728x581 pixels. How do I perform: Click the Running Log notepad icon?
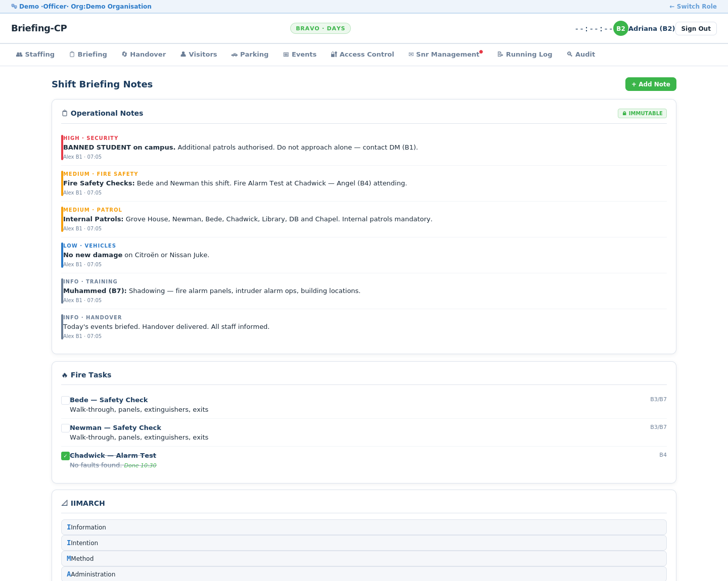pyautogui.click(x=500, y=55)
